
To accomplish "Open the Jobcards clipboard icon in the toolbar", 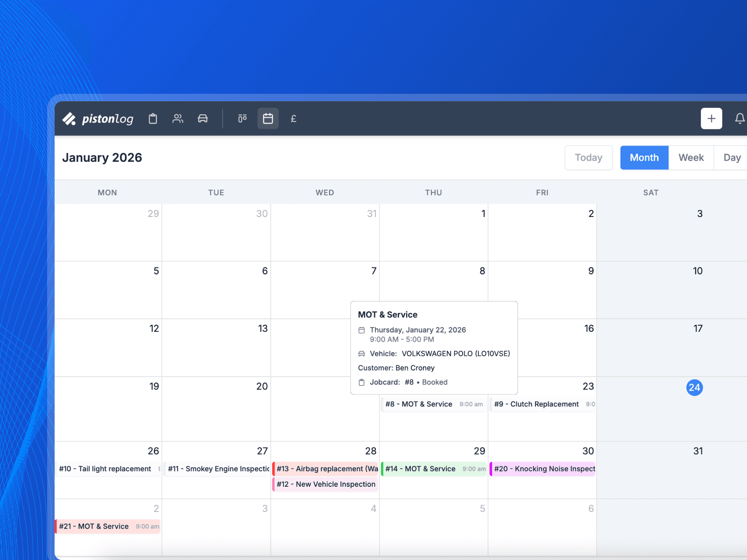I will 153,119.
